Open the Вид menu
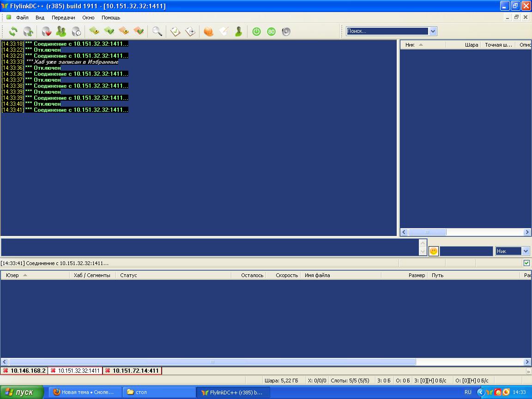 pos(40,18)
